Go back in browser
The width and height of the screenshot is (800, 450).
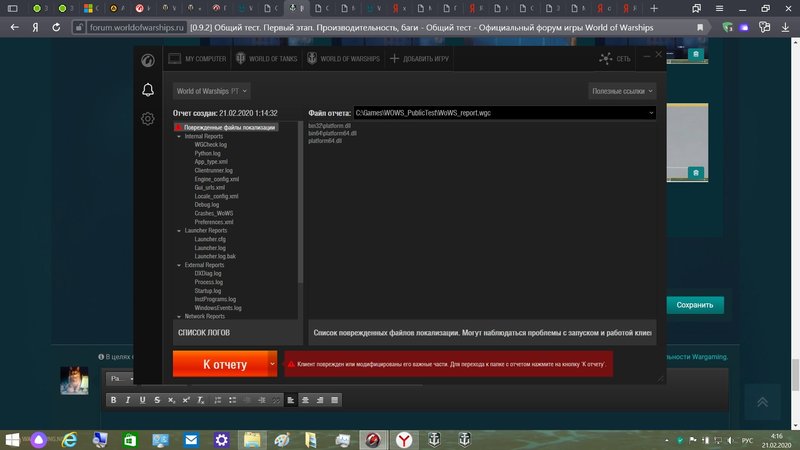tap(14, 28)
